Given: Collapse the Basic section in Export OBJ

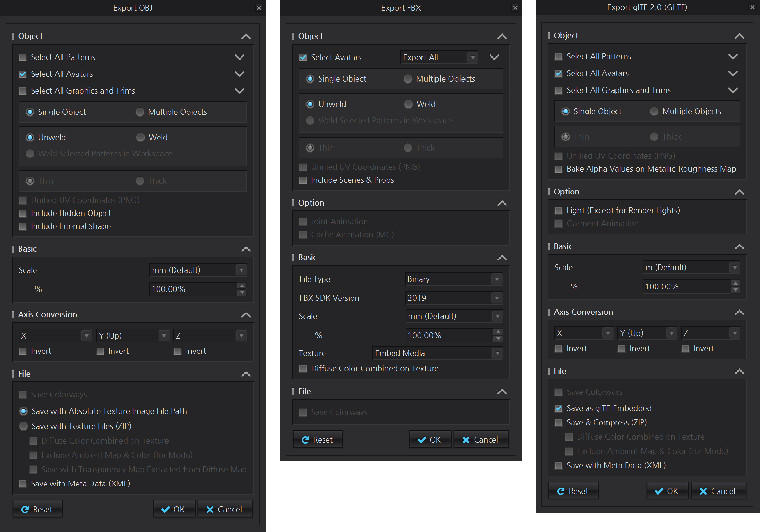Looking at the screenshot, I should pyautogui.click(x=246, y=249).
